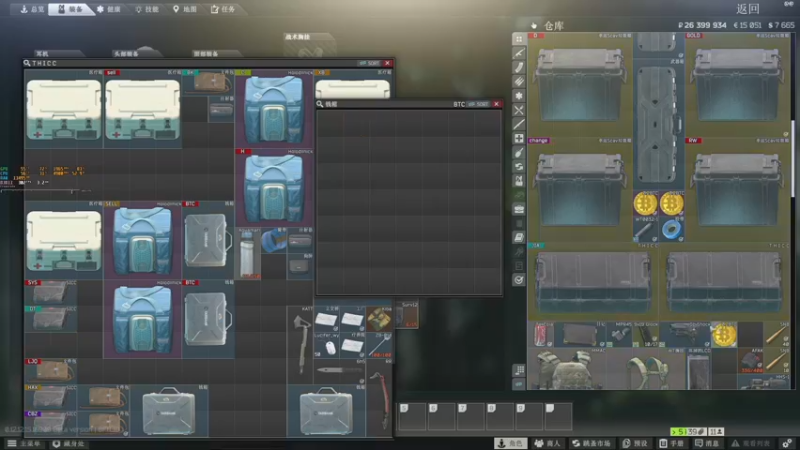The width and height of the screenshot is (800, 450).
Task: Select the armor vest in stash bottom row
Action: [567, 369]
